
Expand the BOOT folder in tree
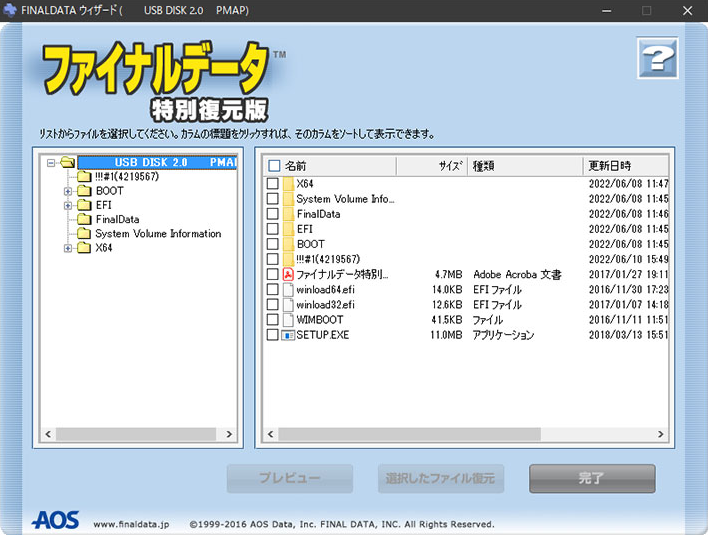[68, 190]
